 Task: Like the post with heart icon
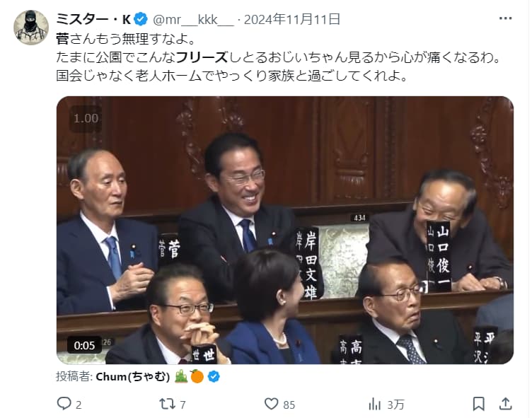[x=271, y=404]
